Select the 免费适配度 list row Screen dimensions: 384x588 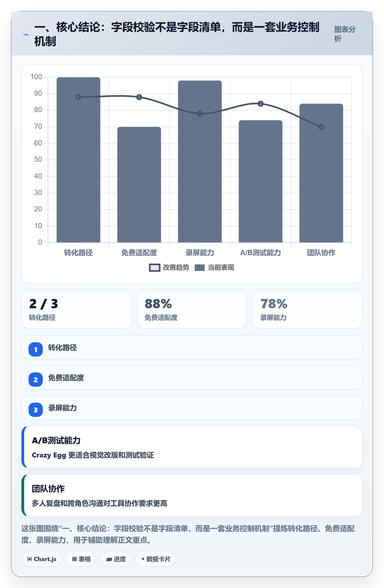[x=192, y=378]
